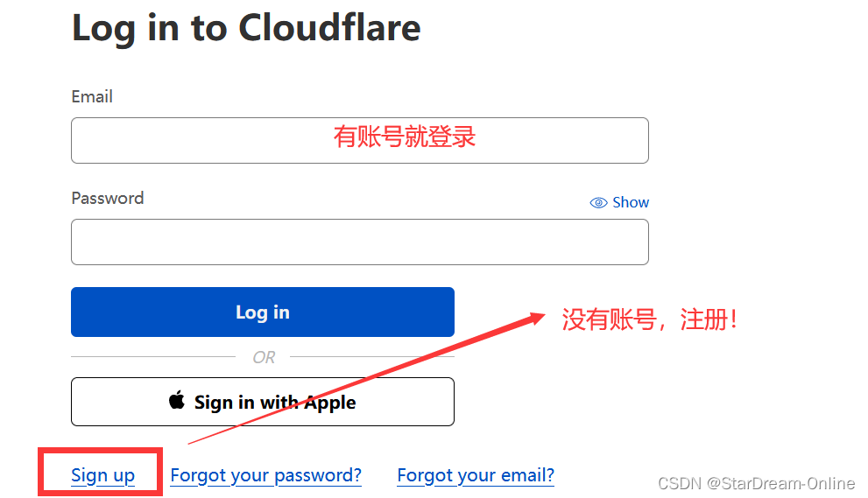Click the red arrow's pointed head
868x498 pixels.
click(535, 319)
